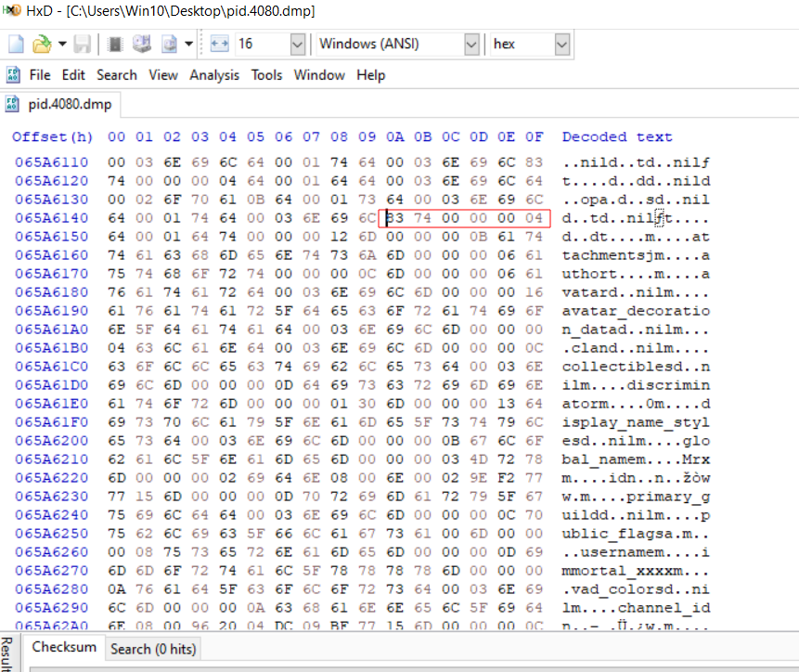Image resolution: width=799 pixels, height=672 pixels.
Task: Click the HxD application icon in the title bar
Action: [x=11, y=10]
